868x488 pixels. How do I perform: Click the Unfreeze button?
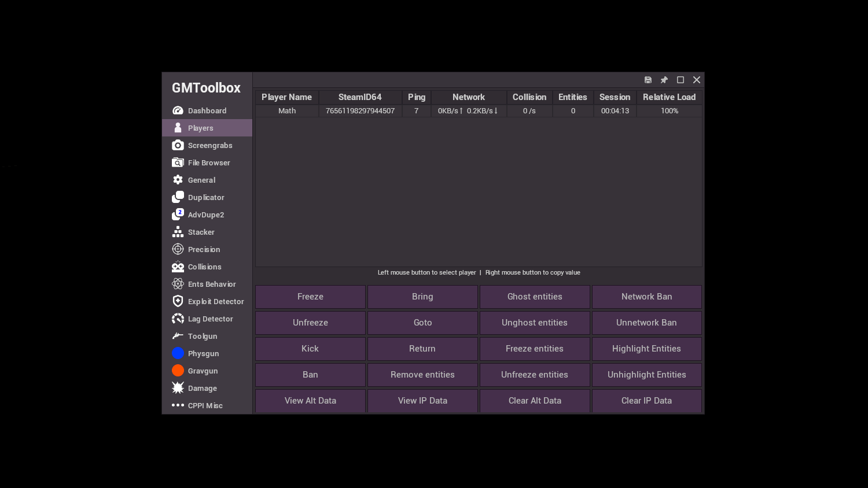(x=310, y=323)
